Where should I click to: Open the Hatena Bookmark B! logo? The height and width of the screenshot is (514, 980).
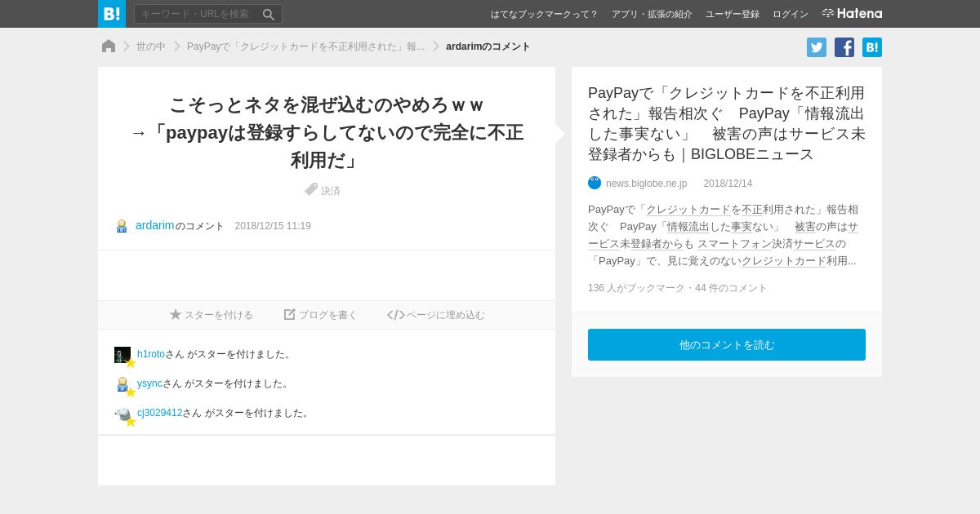[112, 14]
